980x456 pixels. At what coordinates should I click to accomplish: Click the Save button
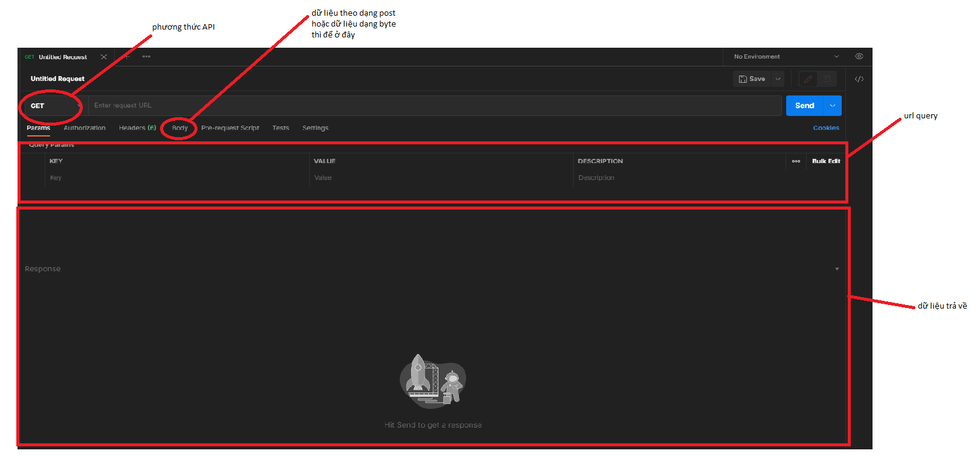tap(752, 79)
